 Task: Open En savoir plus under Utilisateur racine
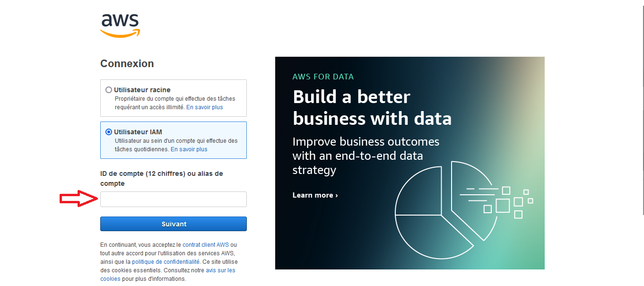[204, 107]
